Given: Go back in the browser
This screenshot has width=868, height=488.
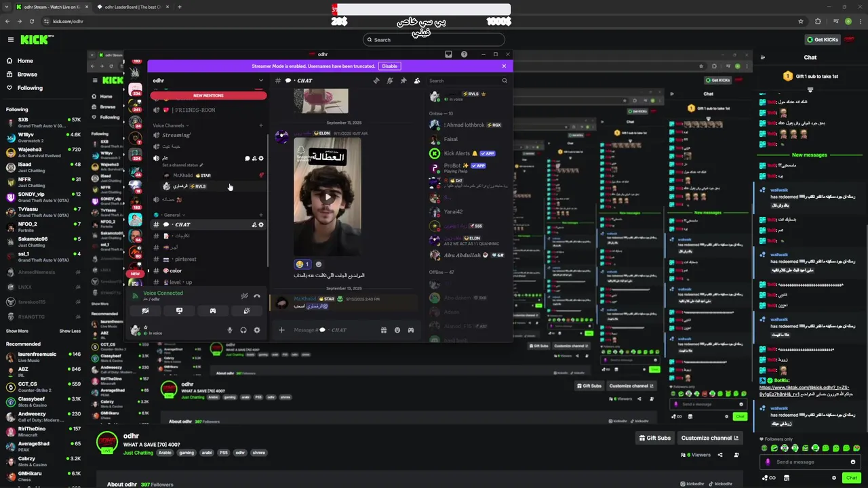Looking at the screenshot, I should (8, 21).
